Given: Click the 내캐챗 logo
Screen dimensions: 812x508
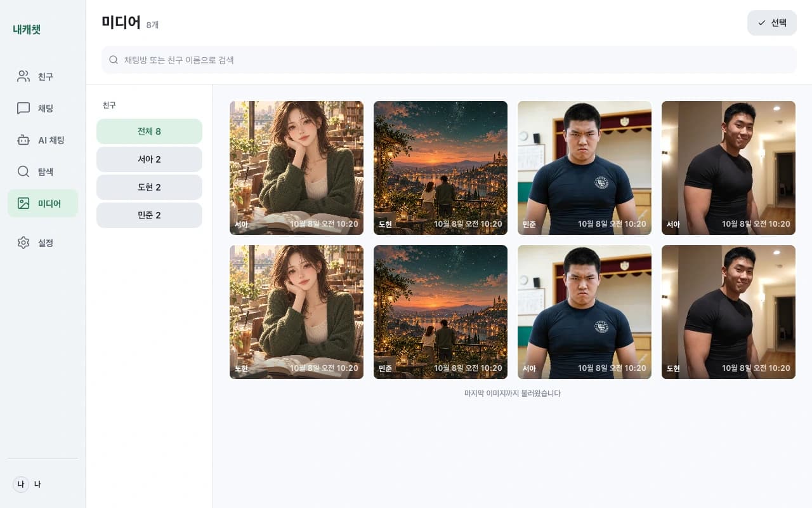Looking at the screenshot, I should 27,29.
